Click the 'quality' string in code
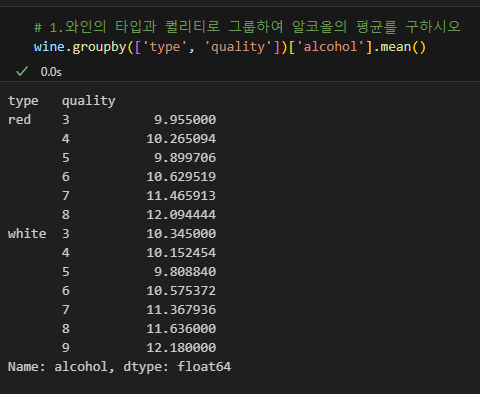Viewport: 480px width, 394px height. pos(238,47)
